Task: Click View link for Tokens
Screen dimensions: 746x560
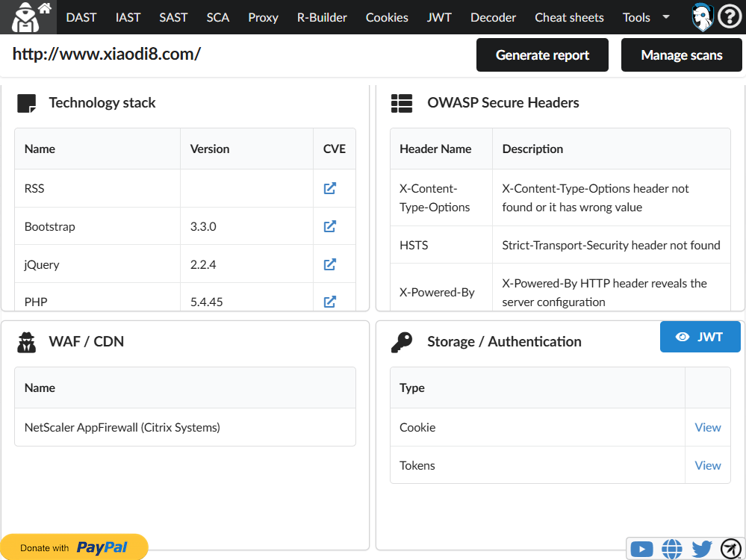Action: click(x=707, y=465)
